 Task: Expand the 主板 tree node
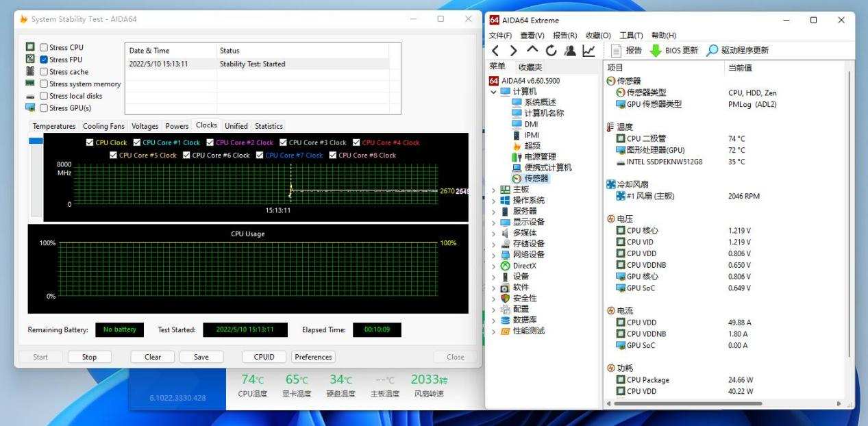coord(493,190)
